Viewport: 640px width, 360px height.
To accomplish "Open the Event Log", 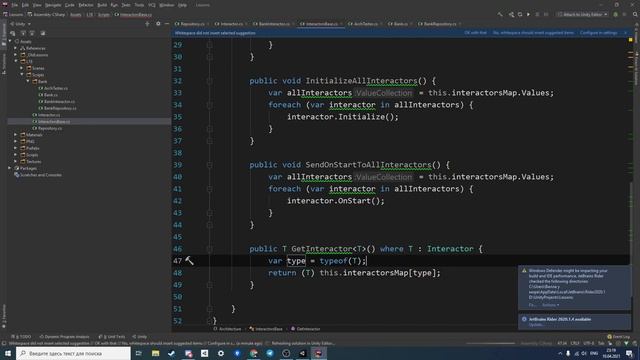I will click(x=618, y=337).
